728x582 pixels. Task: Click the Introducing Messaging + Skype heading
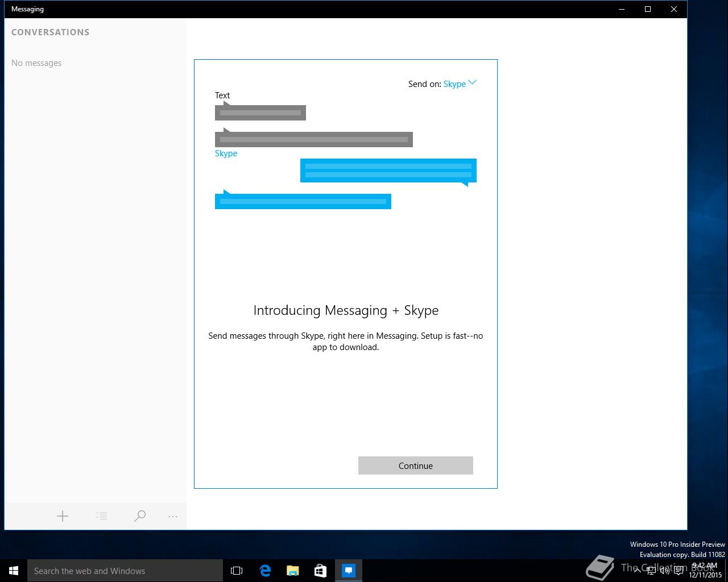[346, 310]
